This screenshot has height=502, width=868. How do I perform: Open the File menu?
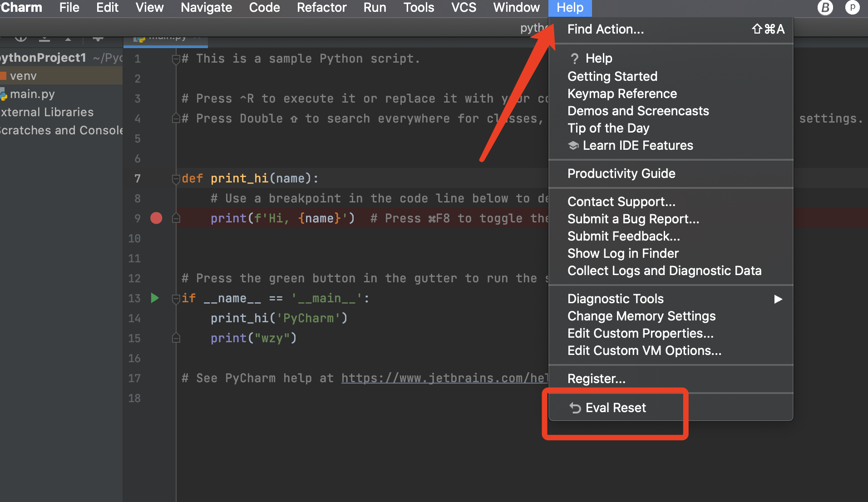click(x=69, y=8)
